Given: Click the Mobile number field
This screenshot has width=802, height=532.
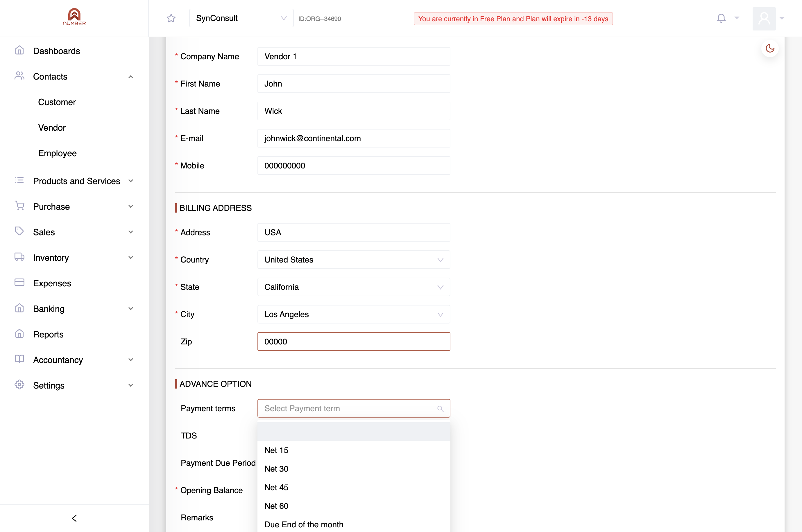Looking at the screenshot, I should (354, 166).
